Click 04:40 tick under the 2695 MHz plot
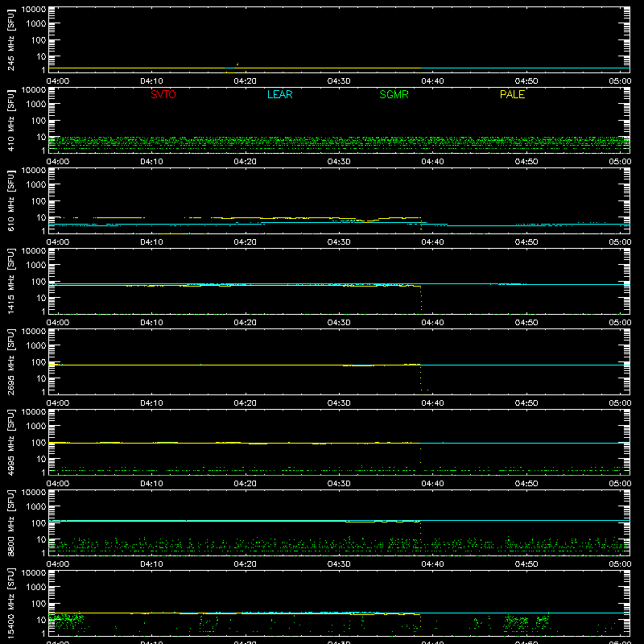This screenshot has width=644, height=644. point(432,403)
